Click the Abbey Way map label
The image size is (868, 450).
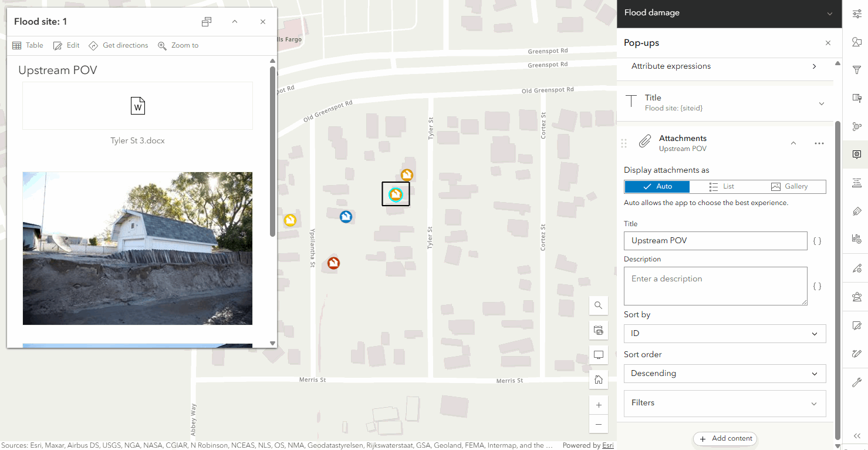click(x=194, y=419)
